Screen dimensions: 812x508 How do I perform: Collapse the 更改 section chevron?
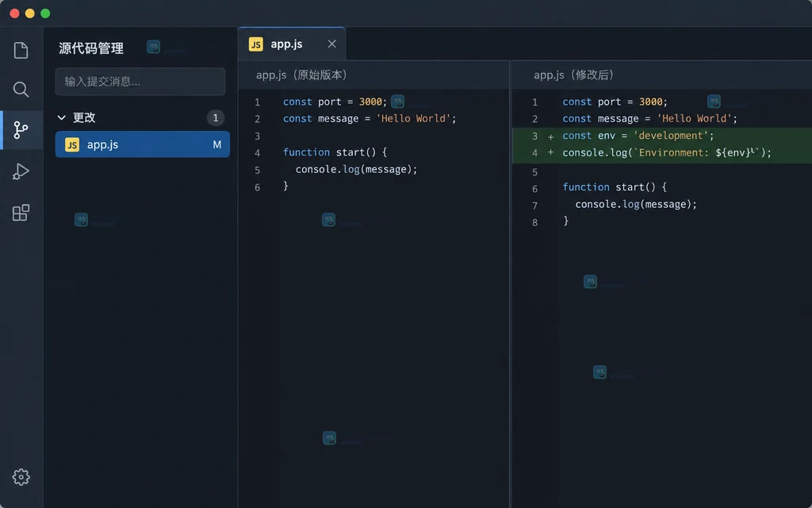click(62, 117)
